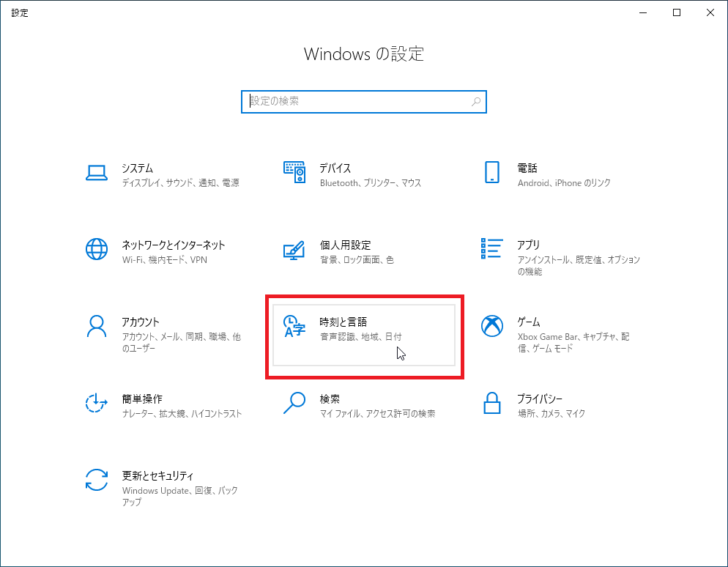
Task: Open the 簡単操作 ease of access icon
Action: pyautogui.click(x=97, y=403)
